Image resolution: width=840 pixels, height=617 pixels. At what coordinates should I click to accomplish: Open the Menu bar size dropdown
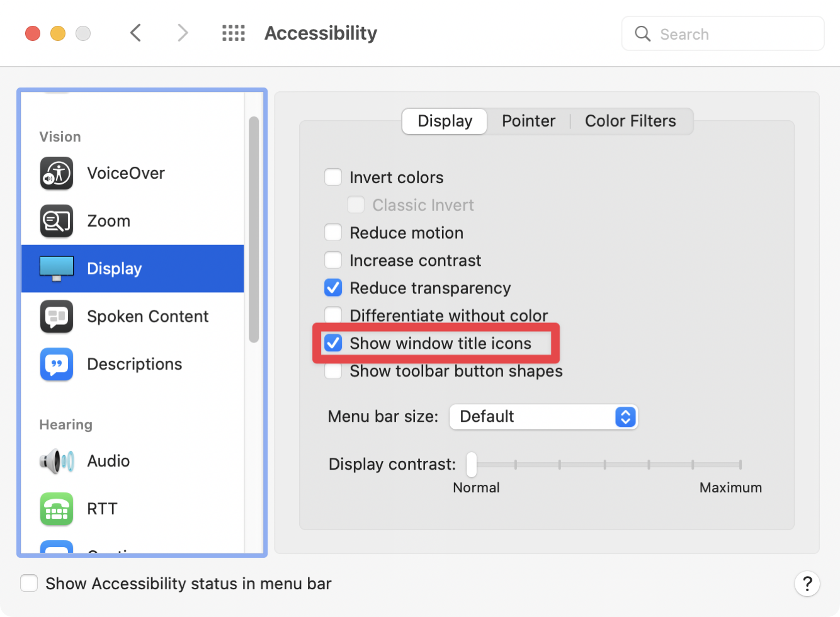click(x=543, y=417)
